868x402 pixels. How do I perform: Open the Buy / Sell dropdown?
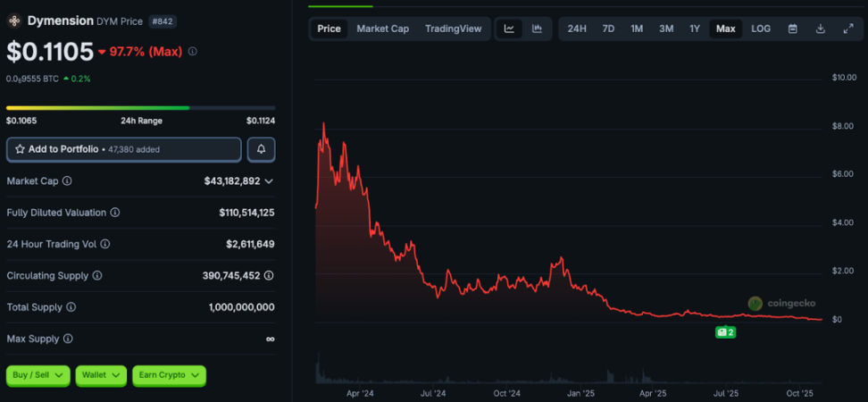click(x=38, y=376)
